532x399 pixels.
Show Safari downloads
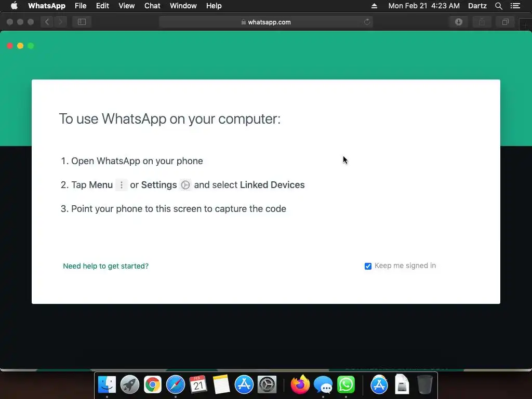coord(459,22)
